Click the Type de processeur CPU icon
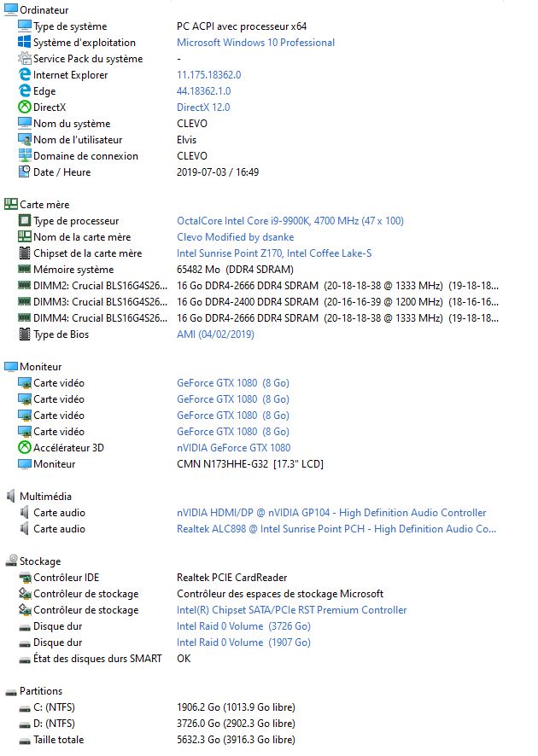538x756 pixels. pyautogui.click(x=24, y=220)
